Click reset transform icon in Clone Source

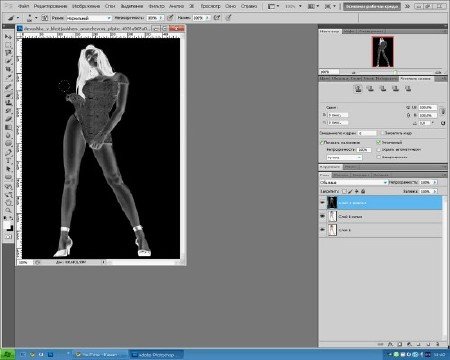point(443,123)
